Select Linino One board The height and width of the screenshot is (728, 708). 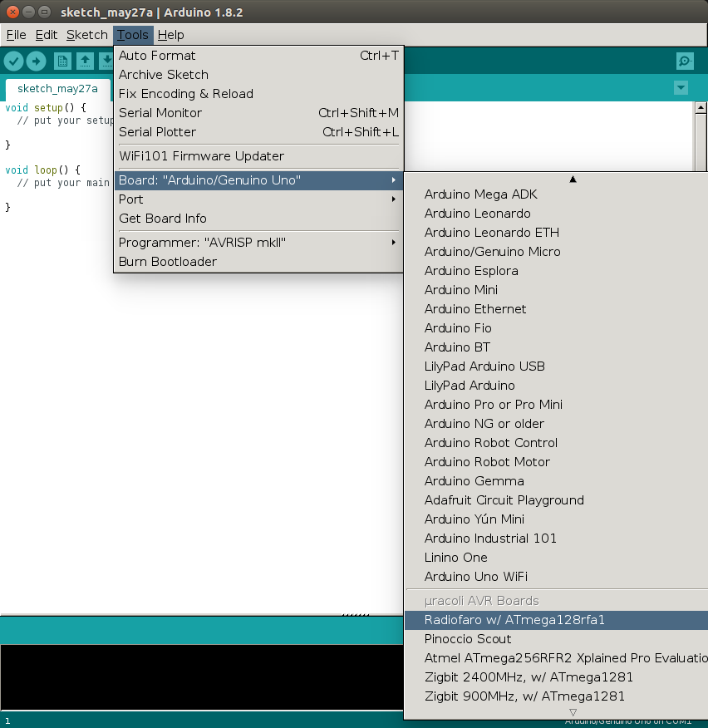556,557
